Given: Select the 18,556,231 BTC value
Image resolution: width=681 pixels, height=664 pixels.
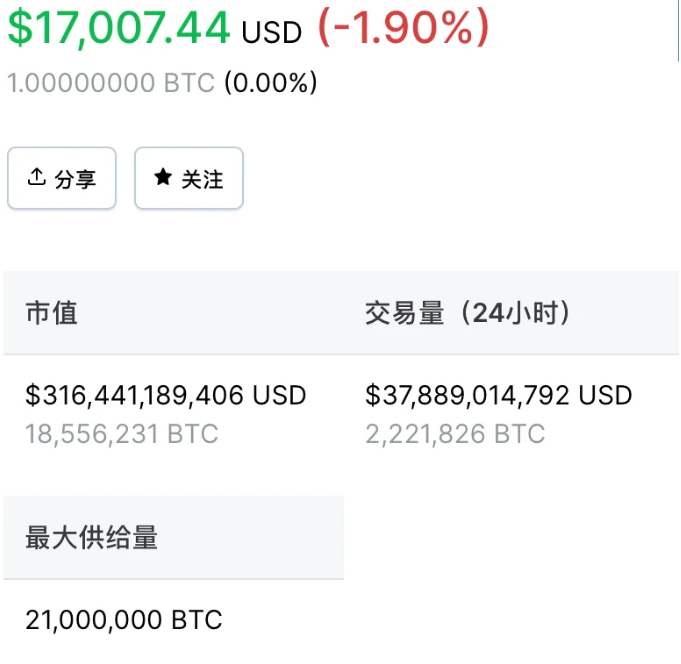Looking at the screenshot, I should (122, 433).
